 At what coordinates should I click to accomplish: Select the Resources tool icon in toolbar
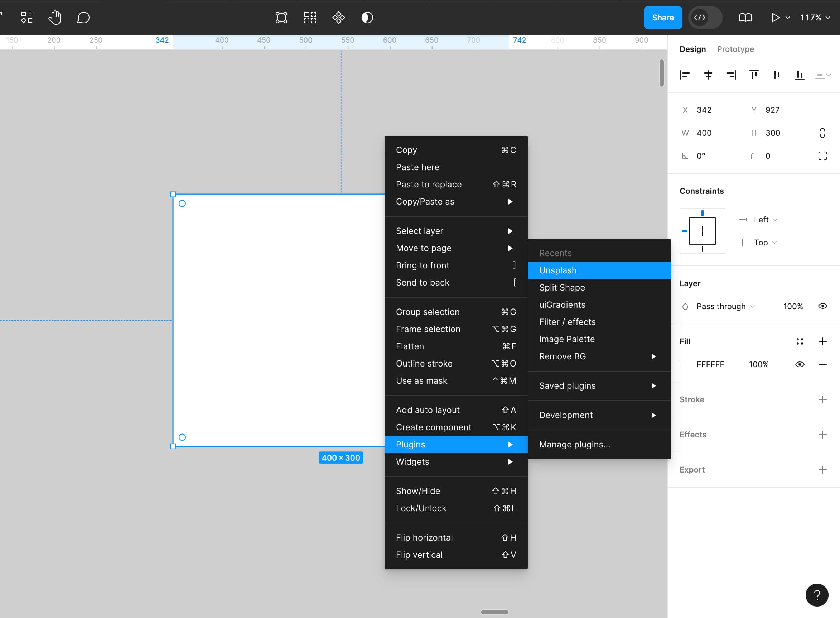(26, 18)
